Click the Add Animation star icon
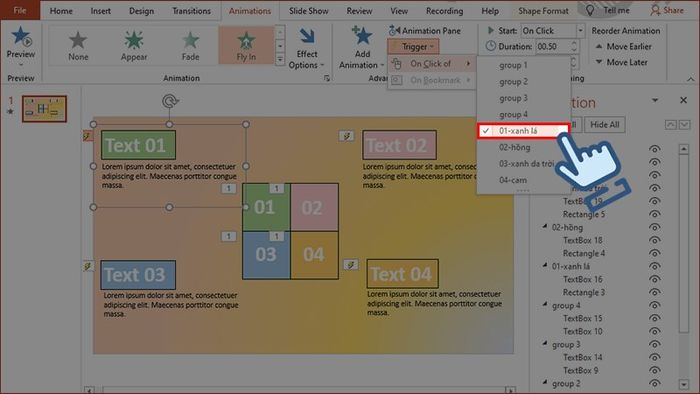The height and width of the screenshot is (394, 700). (x=362, y=36)
